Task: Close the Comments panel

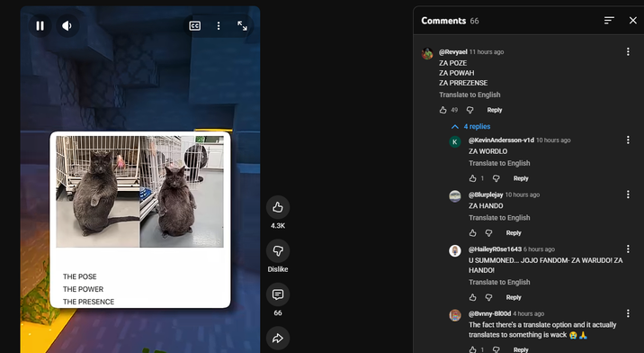Action: (x=633, y=20)
